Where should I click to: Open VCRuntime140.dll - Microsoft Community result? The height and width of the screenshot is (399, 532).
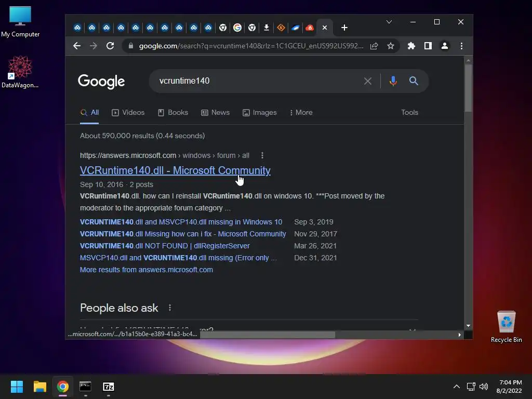(175, 170)
